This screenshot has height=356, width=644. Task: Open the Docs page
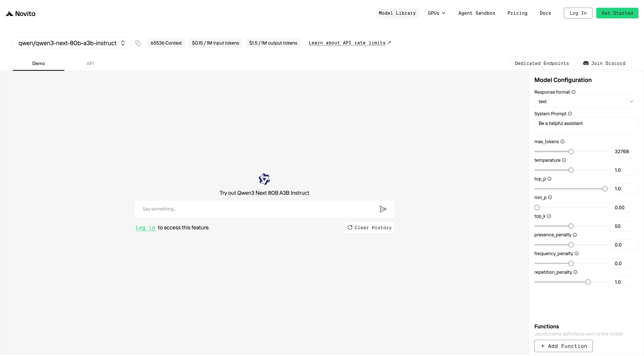pyautogui.click(x=545, y=13)
